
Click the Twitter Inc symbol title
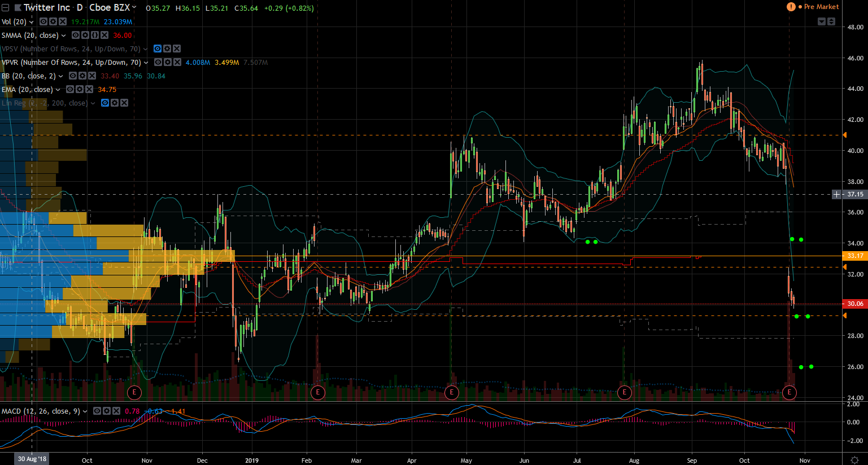pyautogui.click(x=46, y=7)
